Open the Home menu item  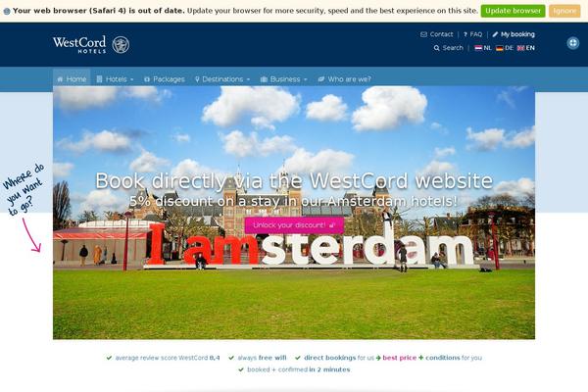[72, 79]
